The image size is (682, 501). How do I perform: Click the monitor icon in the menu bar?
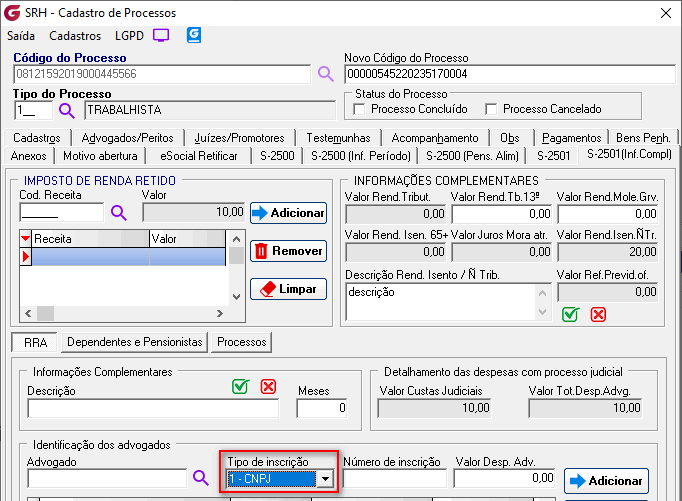161,35
